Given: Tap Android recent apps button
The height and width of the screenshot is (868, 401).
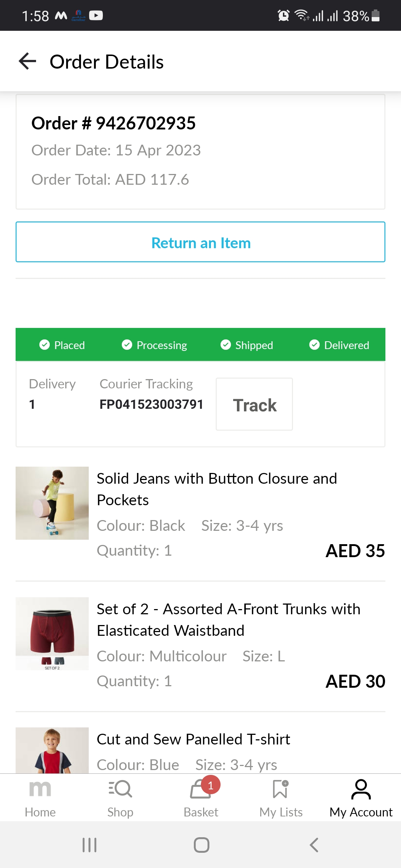Looking at the screenshot, I should coord(89,845).
